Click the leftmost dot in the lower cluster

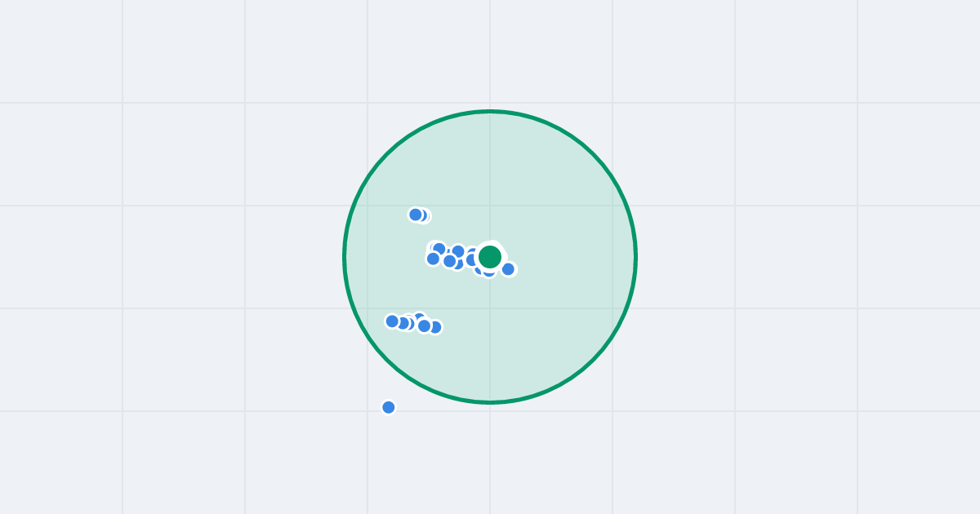[392, 321]
